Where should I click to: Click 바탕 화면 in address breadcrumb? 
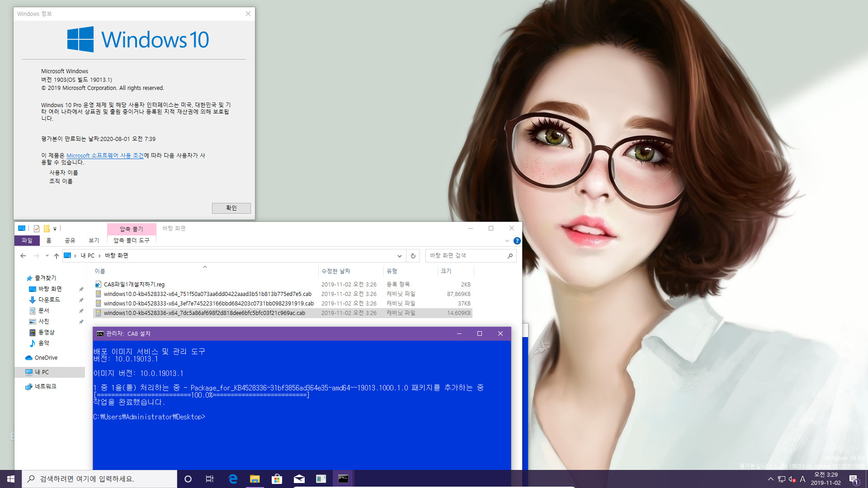pos(117,256)
